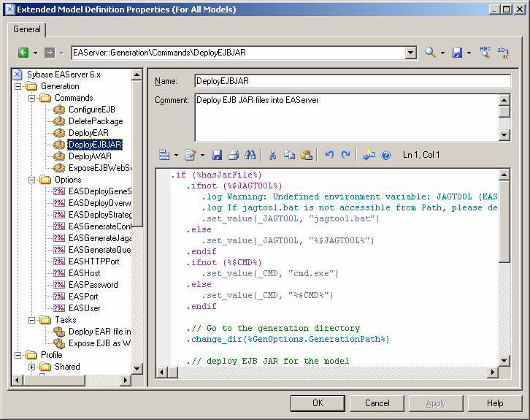Click the edit with external editor icon

(x=191, y=155)
